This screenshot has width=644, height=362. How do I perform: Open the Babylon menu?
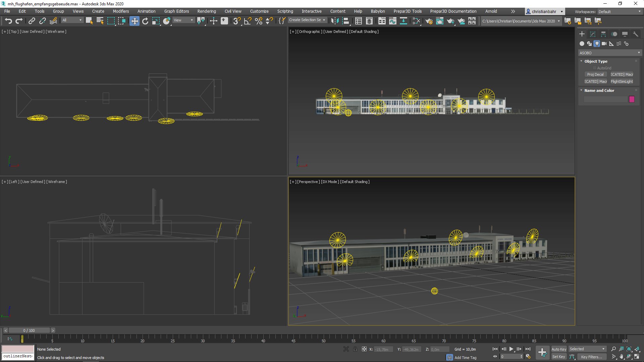click(x=378, y=11)
